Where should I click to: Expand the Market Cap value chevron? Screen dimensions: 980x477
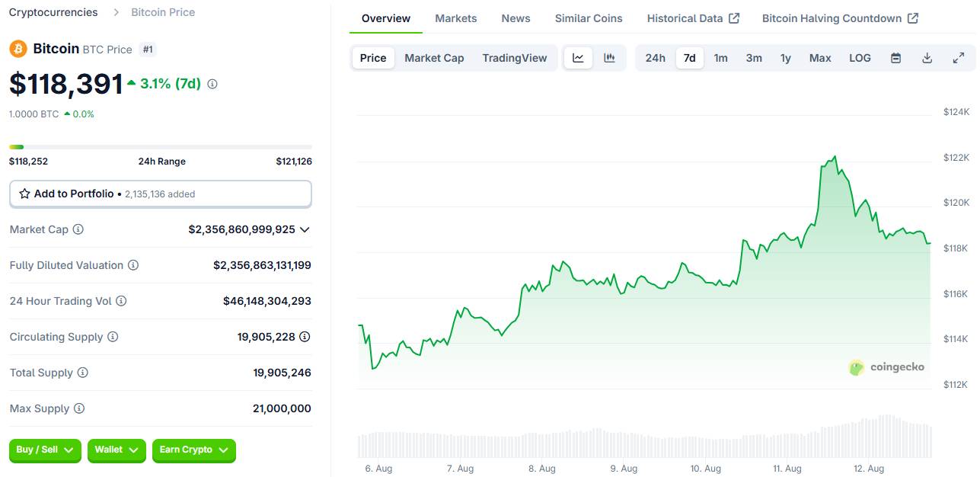click(305, 229)
